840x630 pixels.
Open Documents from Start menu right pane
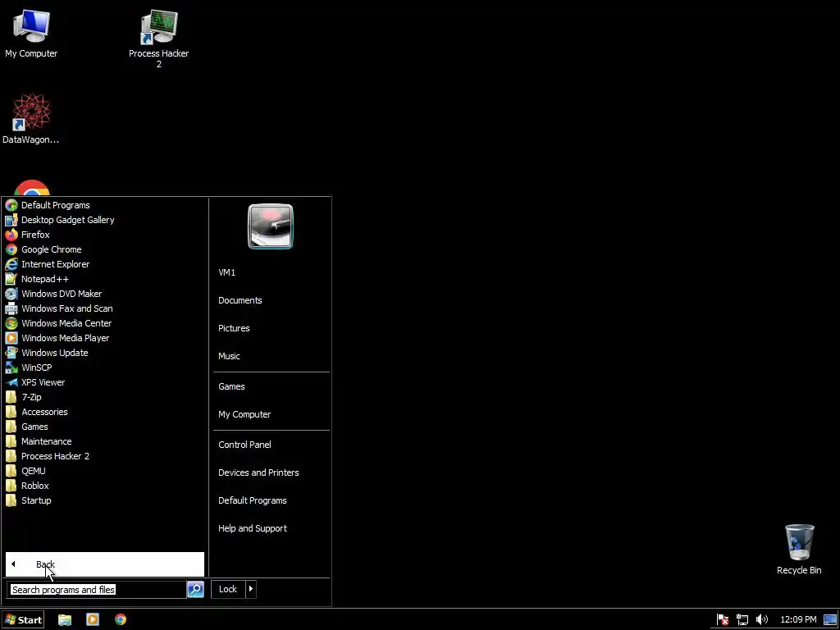240,300
